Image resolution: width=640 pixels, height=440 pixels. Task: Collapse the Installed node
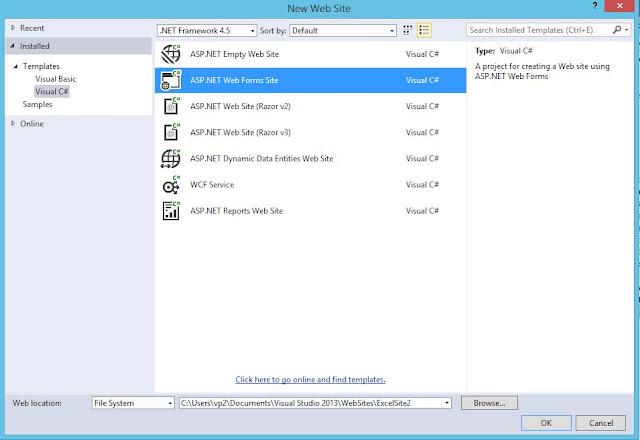[x=13, y=46]
